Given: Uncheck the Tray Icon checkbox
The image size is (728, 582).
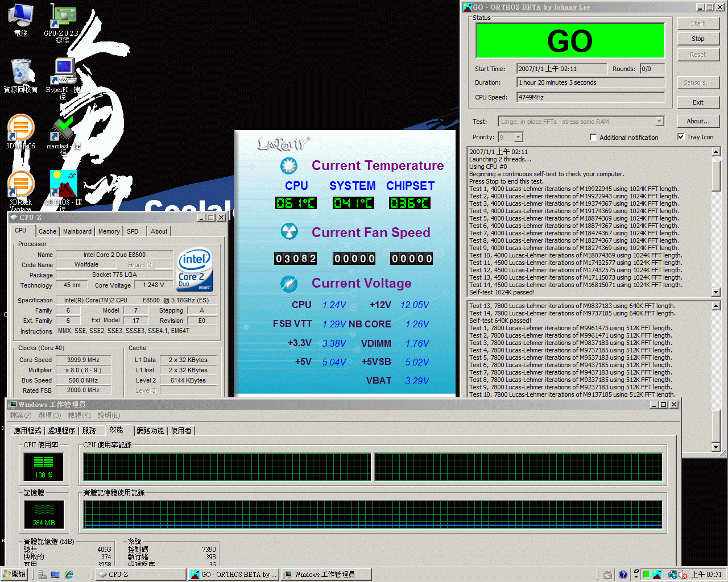Looking at the screenshot, I should 681,136.
